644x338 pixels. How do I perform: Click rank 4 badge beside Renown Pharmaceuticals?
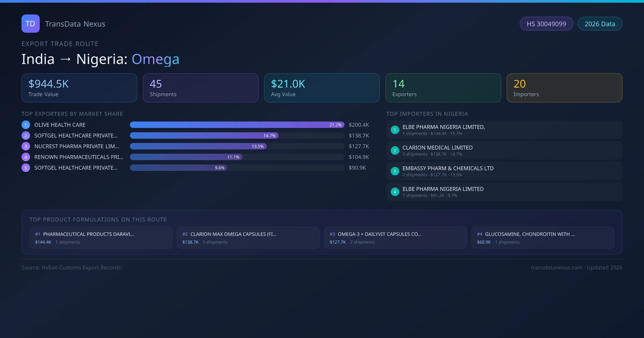tap(26, 157)
